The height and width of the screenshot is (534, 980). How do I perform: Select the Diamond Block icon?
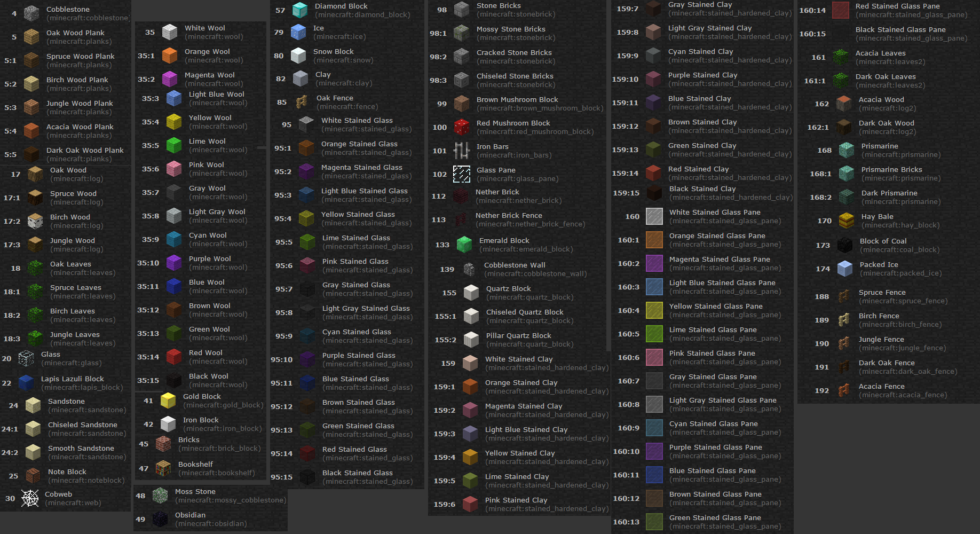(x=300, y=10)
